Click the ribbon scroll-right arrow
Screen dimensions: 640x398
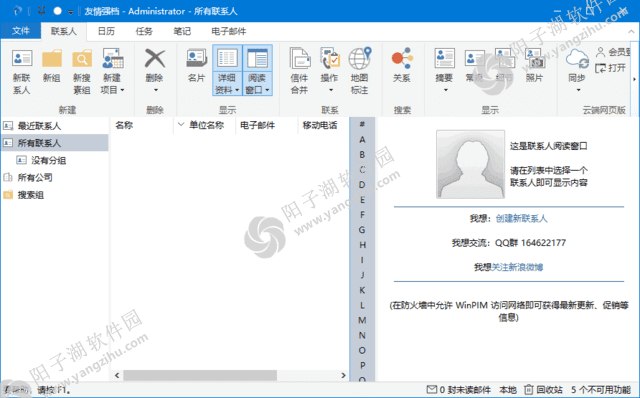[634, 79]
